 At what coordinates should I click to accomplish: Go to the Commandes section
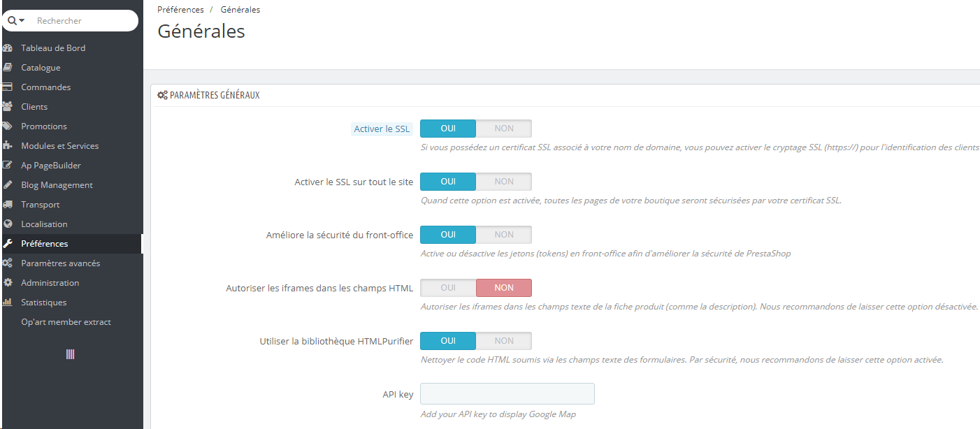coord(46,87)
